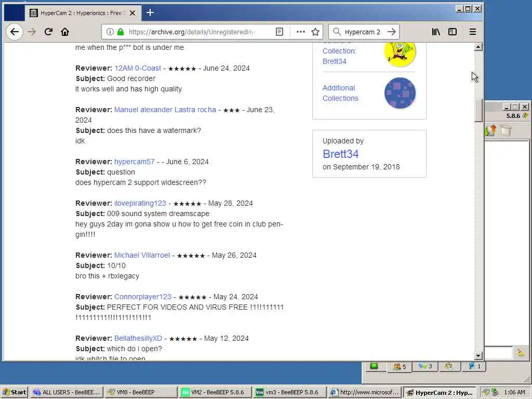This screenshot has height=399, width=532.
Task: Open the page actions three-dot menu
Action: tap(301, 32)
